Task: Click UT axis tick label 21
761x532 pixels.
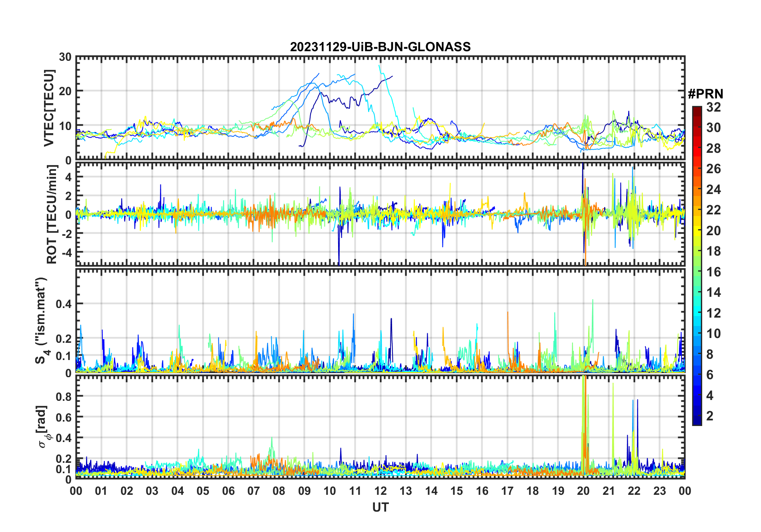Action: coord(609,491)
